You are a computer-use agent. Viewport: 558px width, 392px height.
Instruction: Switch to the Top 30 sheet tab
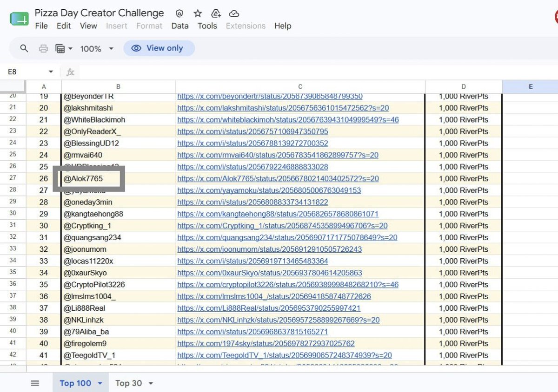pyautogui.click(x=129, y=383)
